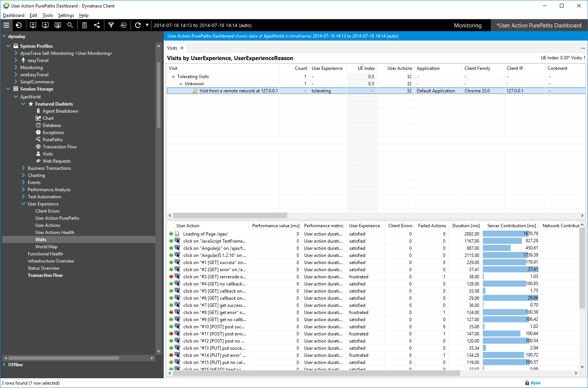
Task: Close the Visits dashlet tab
Action: point(182,48)
